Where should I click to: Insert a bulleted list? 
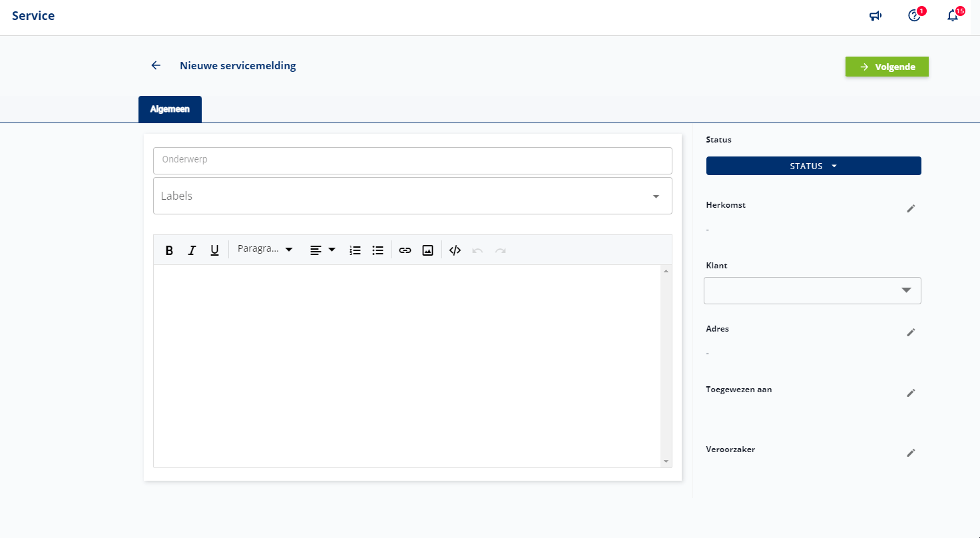(x=378, y=250)
